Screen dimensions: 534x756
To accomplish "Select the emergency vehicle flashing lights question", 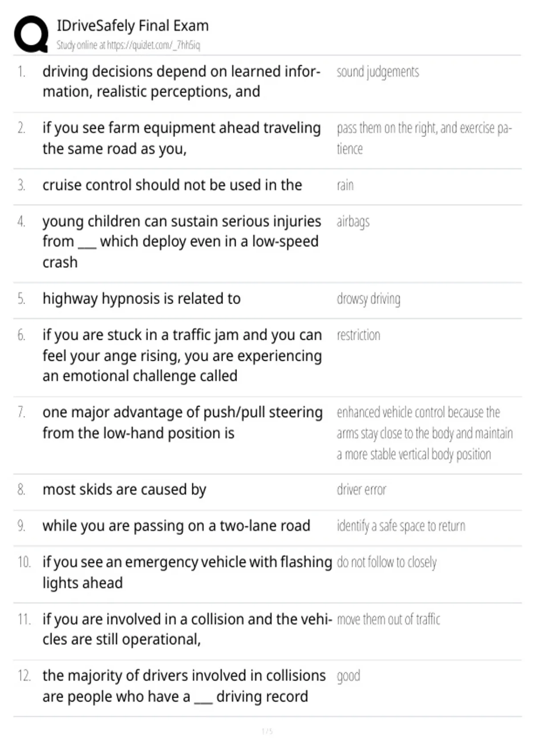I will pos(187,572).
